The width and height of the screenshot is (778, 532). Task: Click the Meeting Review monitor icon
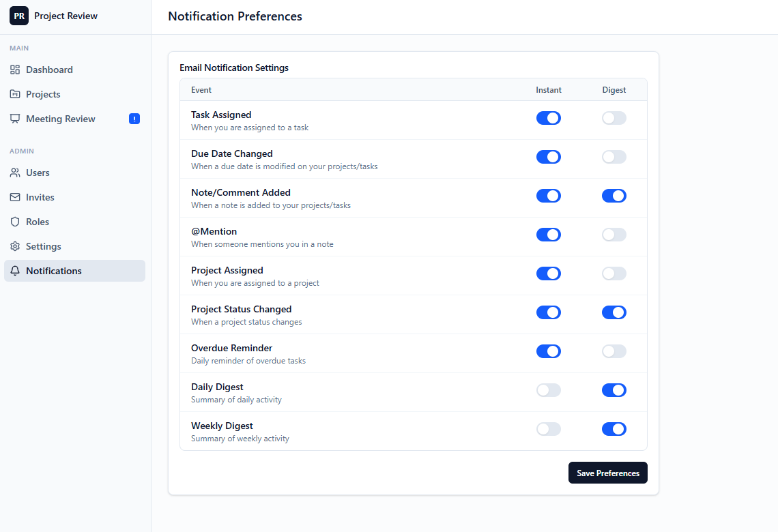15,118
